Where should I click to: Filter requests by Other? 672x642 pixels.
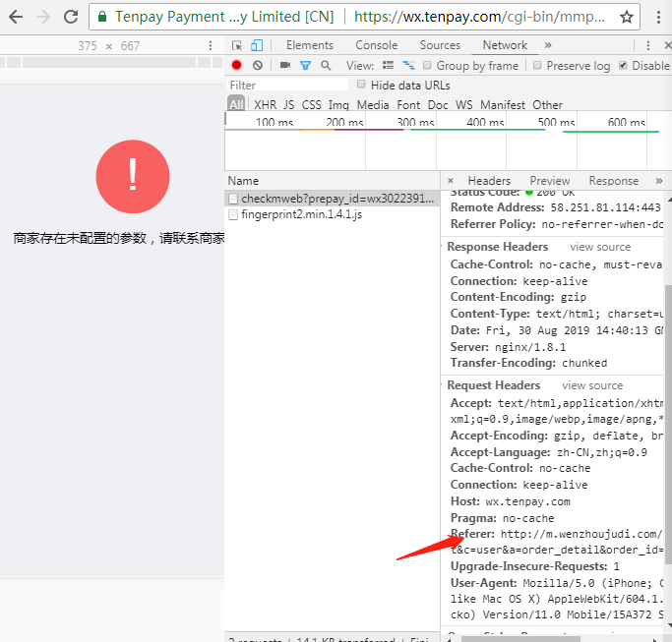tap(547, 105)
